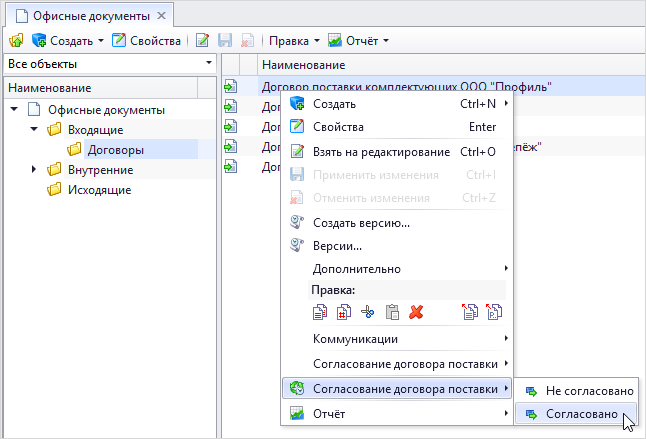The width and height of the screenshot is (646, 439).
Task: Click the copy icon under Правка
Action: pos(320,312)
